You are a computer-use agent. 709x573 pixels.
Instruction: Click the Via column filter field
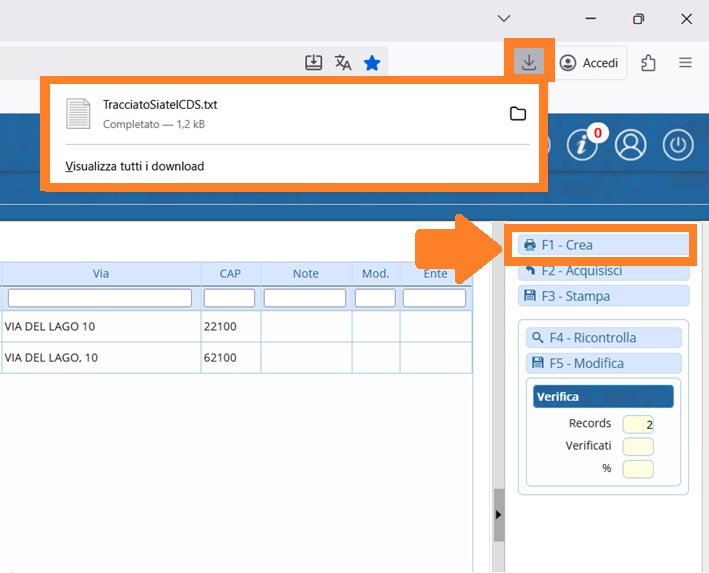tap(99, 298)
